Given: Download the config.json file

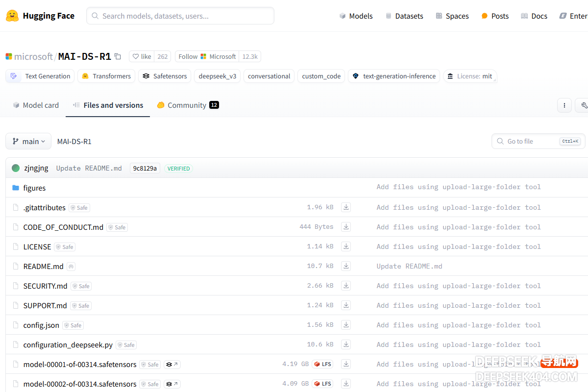Looking at the screenshot, I should pyautogui.click(x=346, y=325).
